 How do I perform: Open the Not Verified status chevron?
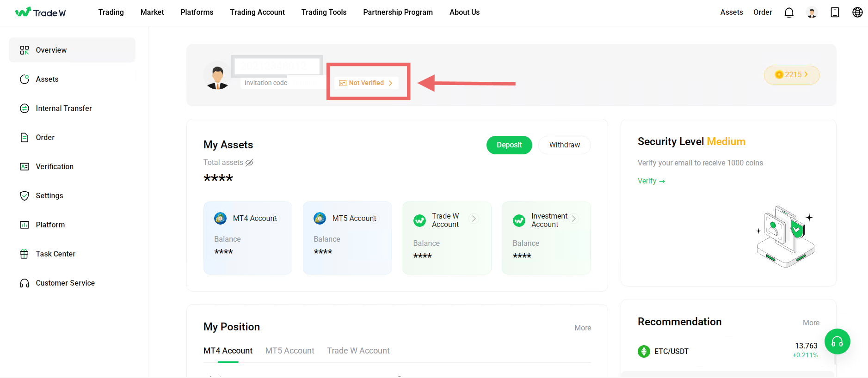390,83
